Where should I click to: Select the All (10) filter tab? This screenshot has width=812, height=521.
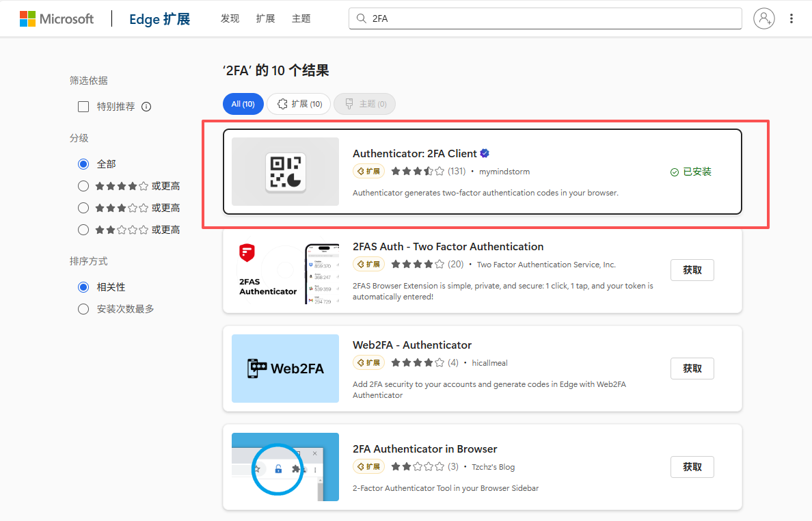point(243,104)
